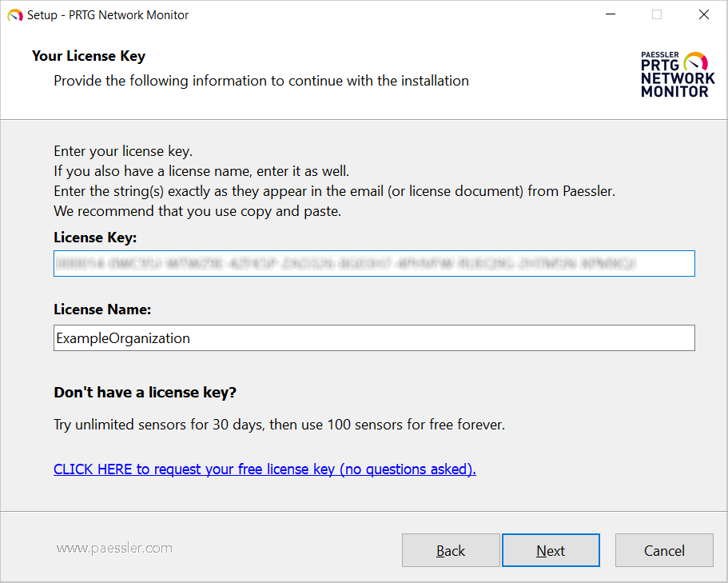
Task: Click the Paessler PRTG Network Monitor logo
Action: tap(678, 74)
